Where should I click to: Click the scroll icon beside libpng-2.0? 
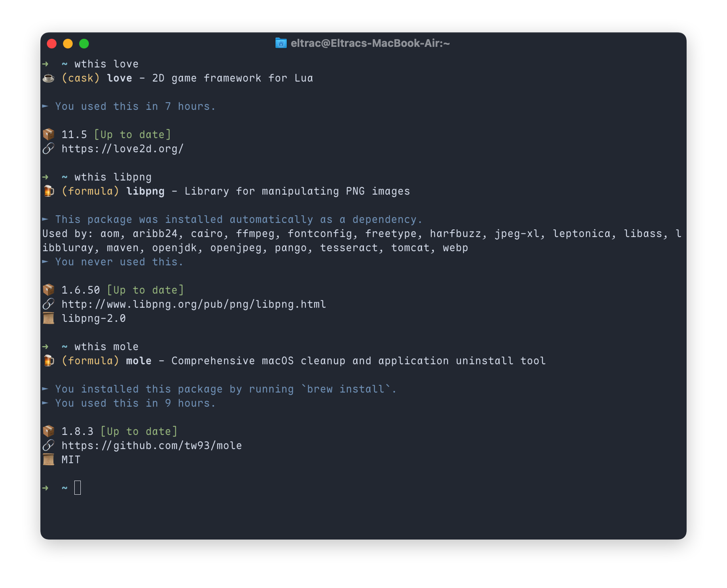48,318
